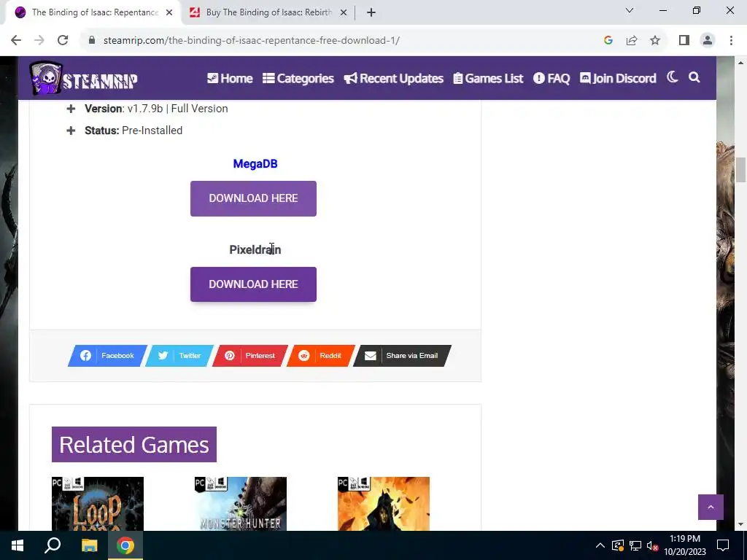This screenshot has height=560, width=747.
Task: Open File Explorer from taskbar
Action: (x=89, y=545)
